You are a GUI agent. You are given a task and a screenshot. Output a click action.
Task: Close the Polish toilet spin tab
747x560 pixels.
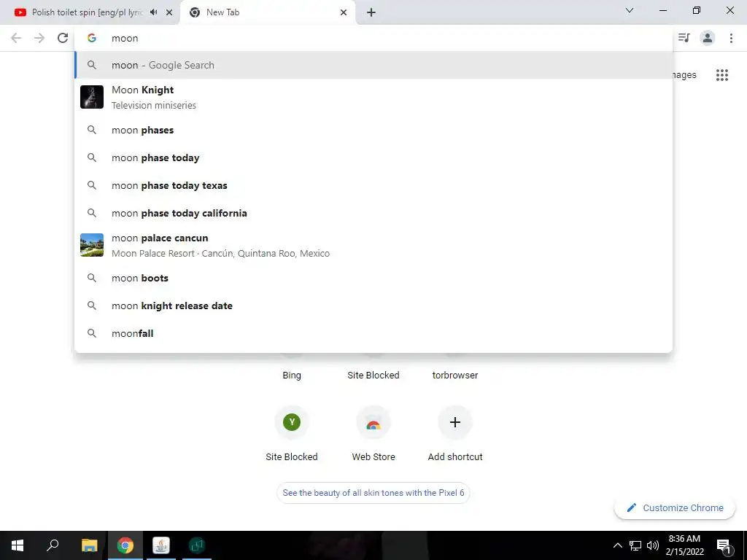click(x=169, y=12)
